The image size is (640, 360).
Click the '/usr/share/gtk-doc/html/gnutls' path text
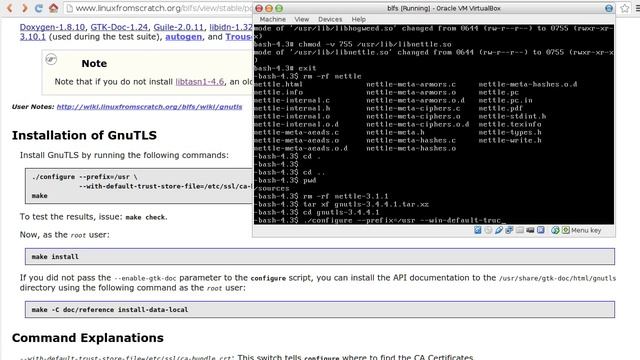pyautogui.click(x=557, y=278)
